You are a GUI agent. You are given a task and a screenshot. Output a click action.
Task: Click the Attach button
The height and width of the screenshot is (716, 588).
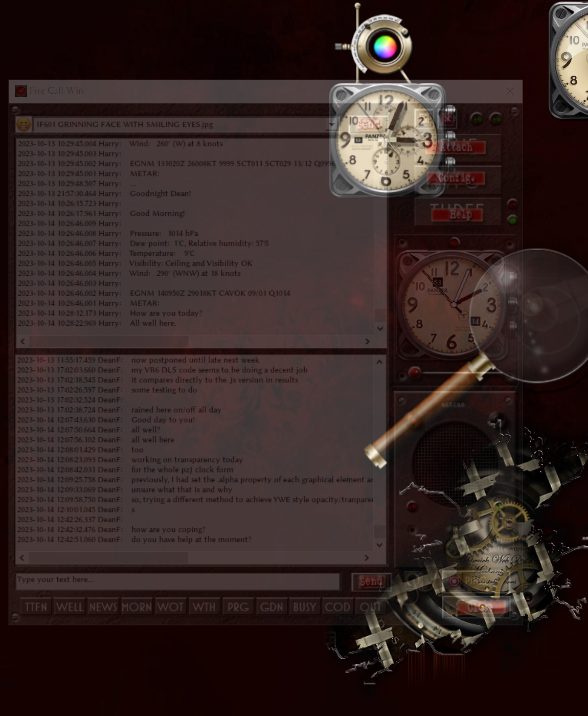[456, 147]
